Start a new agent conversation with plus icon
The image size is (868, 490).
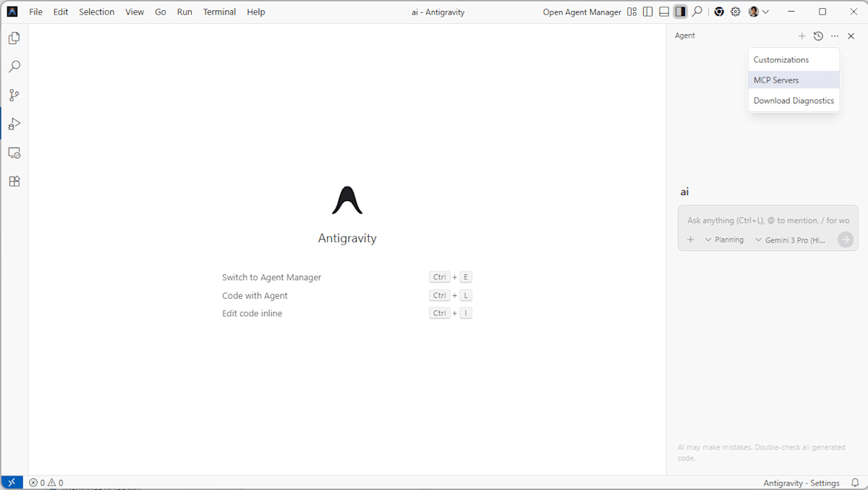(801, 36)
